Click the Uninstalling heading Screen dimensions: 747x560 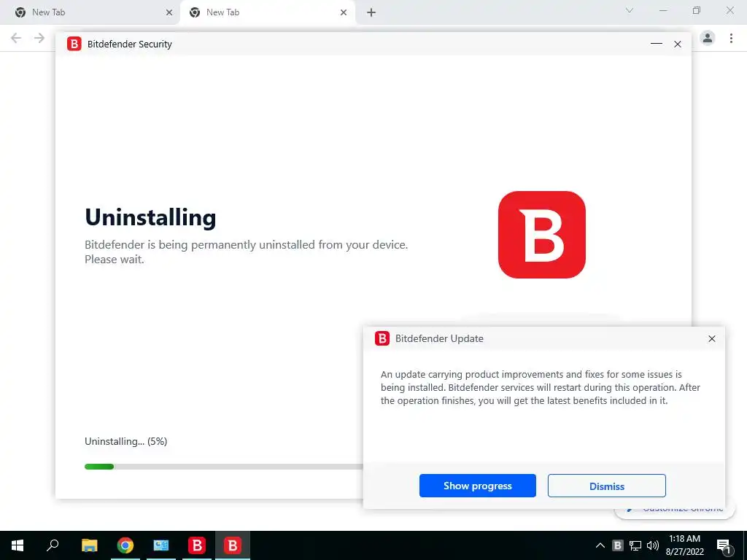pos(150,217)
